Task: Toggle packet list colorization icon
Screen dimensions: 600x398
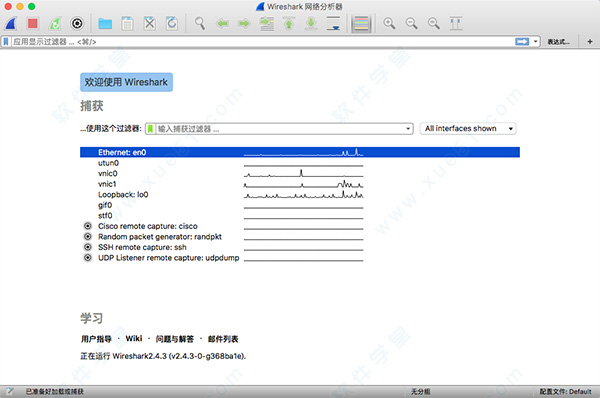Action: (361, 24)
